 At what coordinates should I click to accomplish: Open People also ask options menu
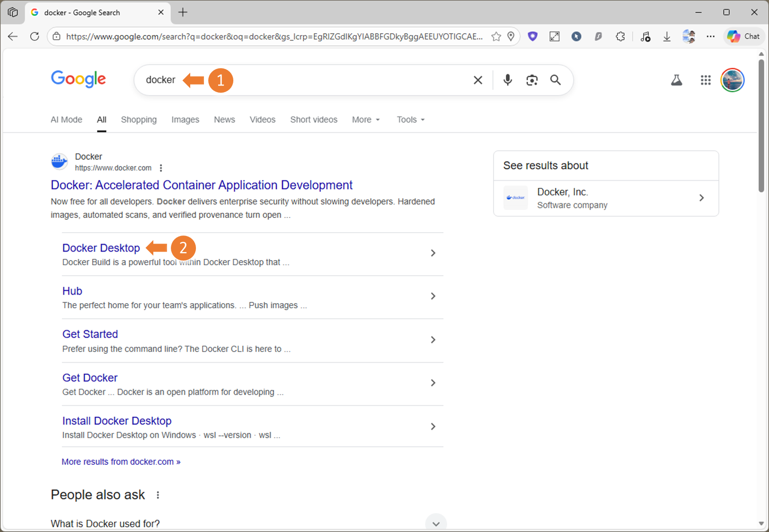pos(158,495)
